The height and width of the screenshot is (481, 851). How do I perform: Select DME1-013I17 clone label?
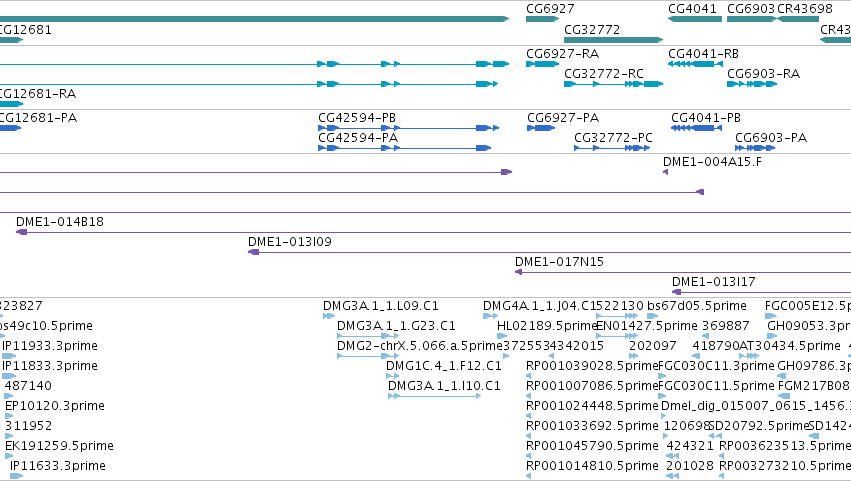[714, 282]
